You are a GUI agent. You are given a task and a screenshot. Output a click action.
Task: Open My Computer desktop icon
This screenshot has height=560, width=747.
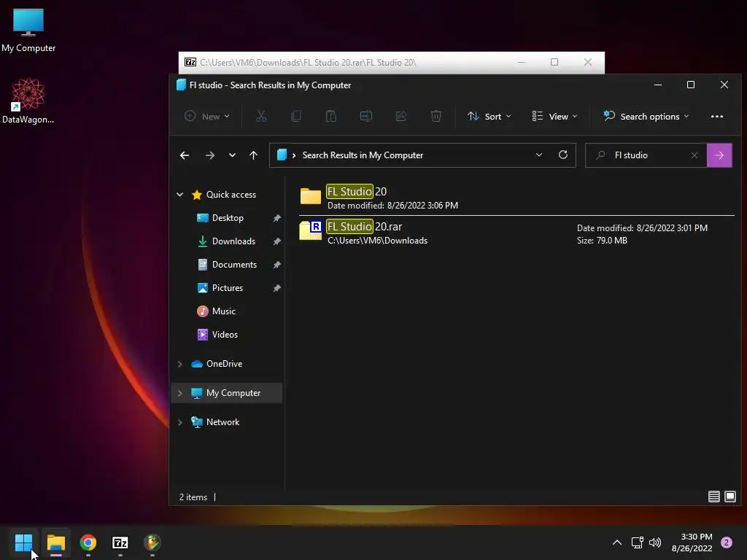28,29
